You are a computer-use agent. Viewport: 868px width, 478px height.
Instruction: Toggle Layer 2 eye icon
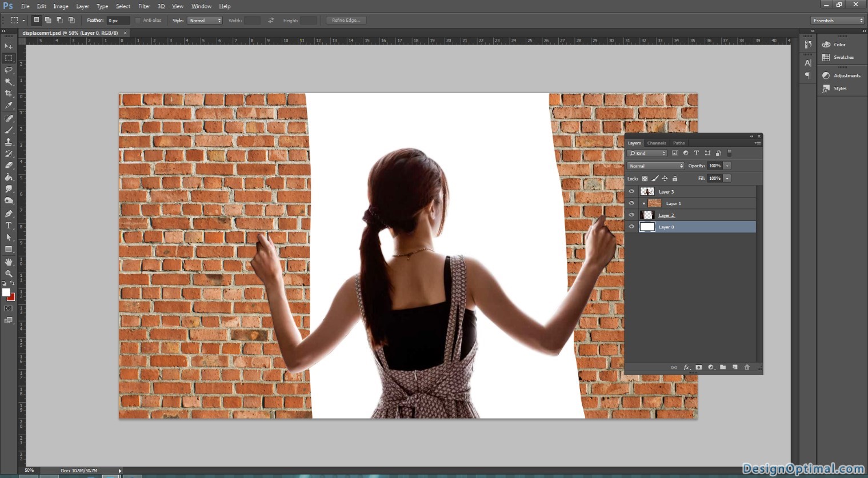click(x=631, y=215)
